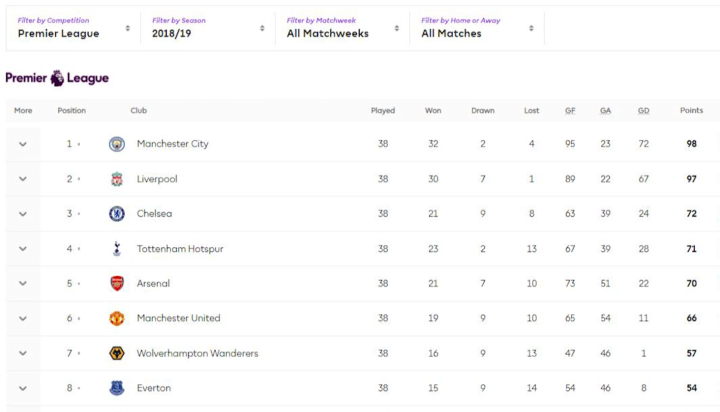Open the Filter by Home or Away dropdown
The height and width of the screenshot is (412, 720).
pos(476,28)
